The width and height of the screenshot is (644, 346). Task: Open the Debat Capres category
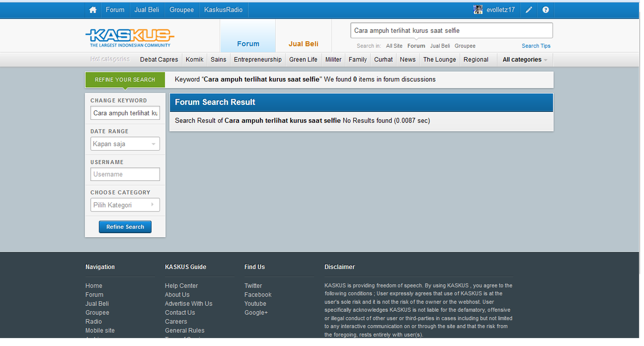coord(159,59)
